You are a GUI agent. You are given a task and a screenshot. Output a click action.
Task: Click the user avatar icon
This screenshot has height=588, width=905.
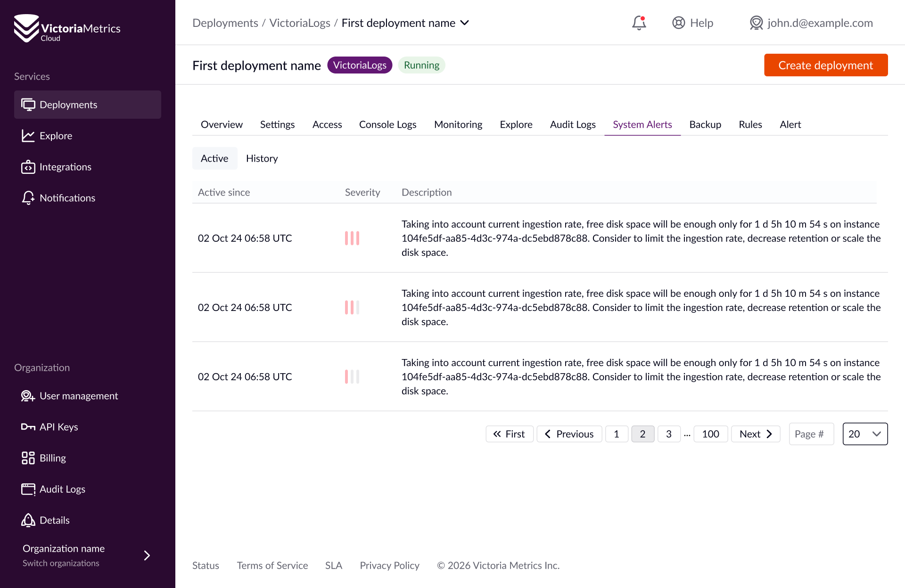(756, 23)
